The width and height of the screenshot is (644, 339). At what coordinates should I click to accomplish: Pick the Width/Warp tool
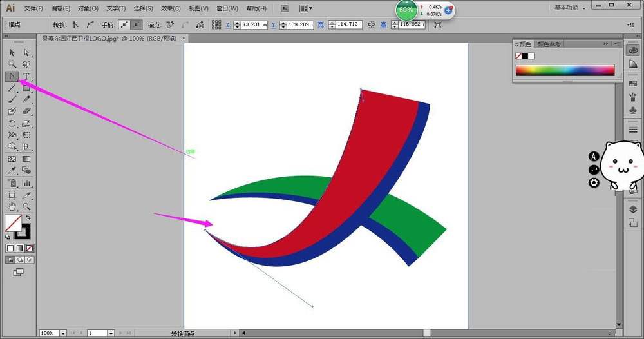click(12, 135)
